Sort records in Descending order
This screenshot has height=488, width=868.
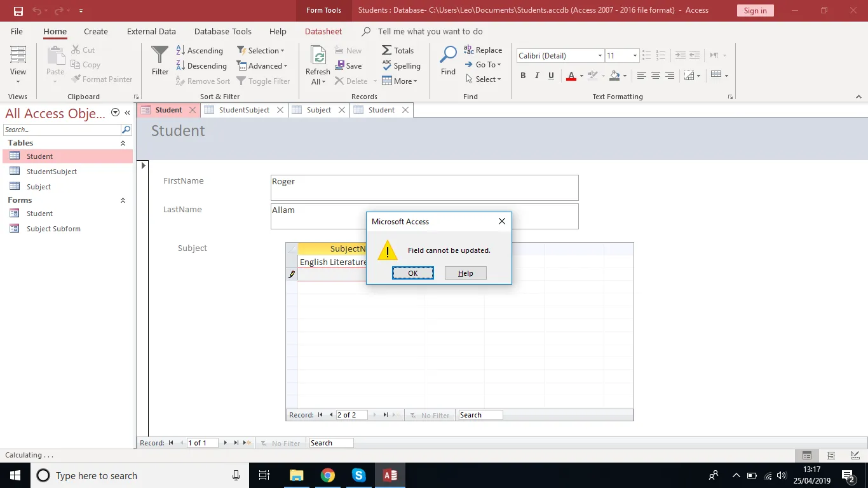click(x=201, y=66)
